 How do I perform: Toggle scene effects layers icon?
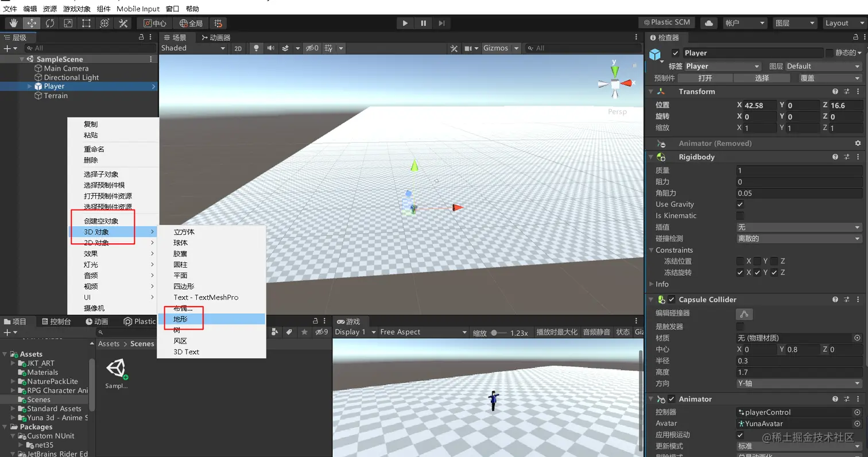(285, 48)
